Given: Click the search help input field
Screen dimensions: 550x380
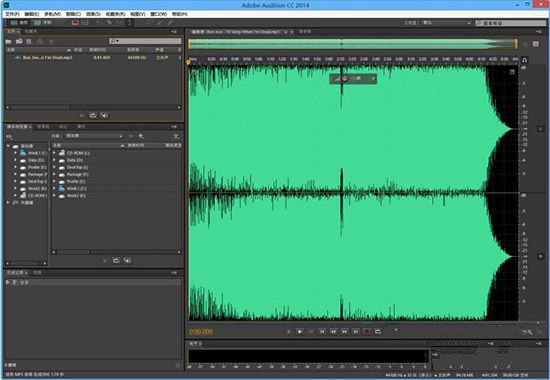Looking at the screenshot, I should click(510, 23).
